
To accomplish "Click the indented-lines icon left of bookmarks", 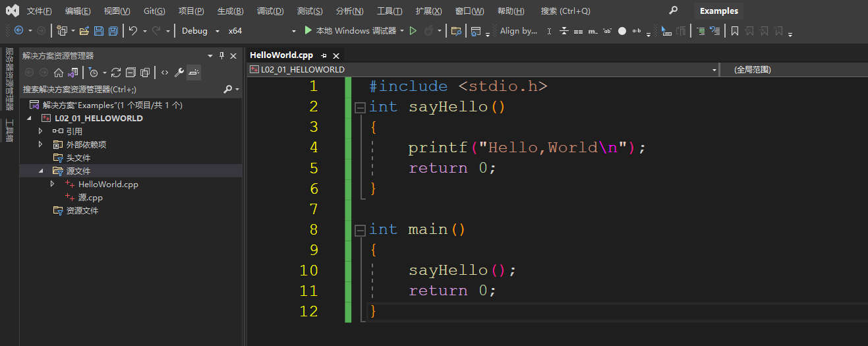I will [701, 30].
